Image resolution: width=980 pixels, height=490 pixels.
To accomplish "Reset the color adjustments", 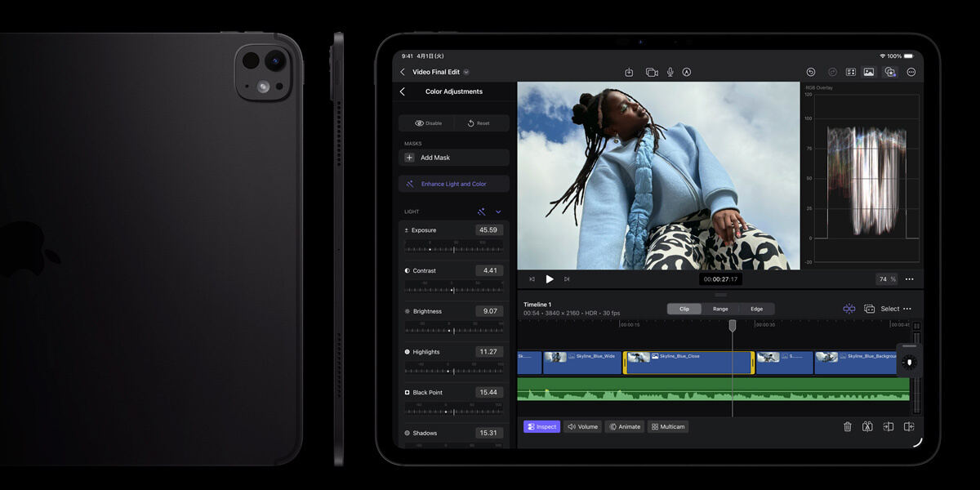I will (x=480, y=122).
